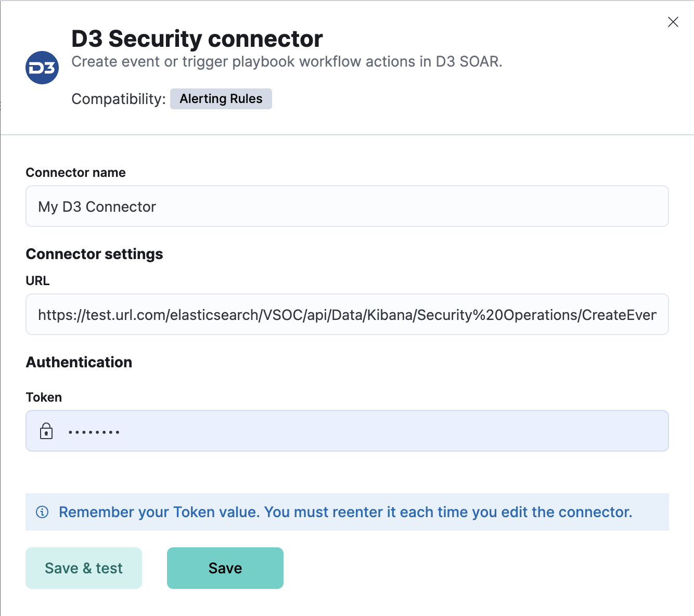The height and width of the screenshot is (616, 694).
Task: Click the Token reminder notice banner
Action: 347,512
